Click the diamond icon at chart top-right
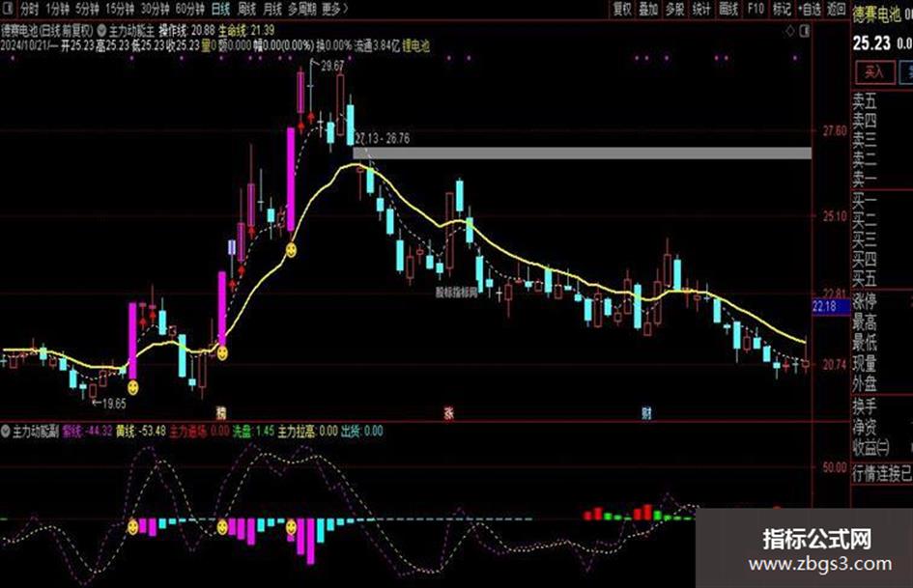The width and height of the screenshot is (913, 588). (x=789, y=32)
